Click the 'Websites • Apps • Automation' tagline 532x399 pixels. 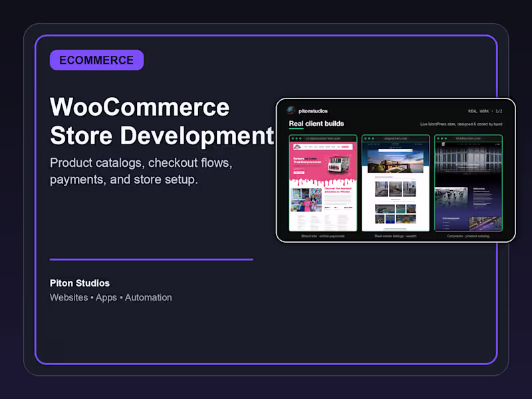click(x=111, y=297)
